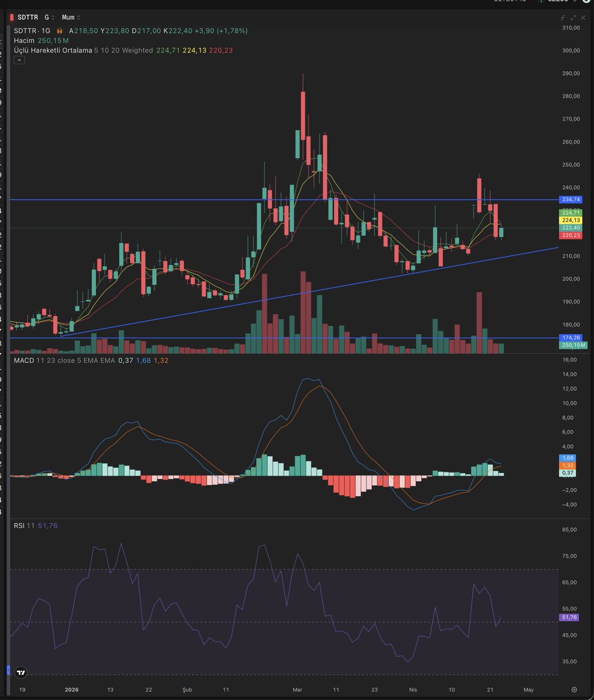Maximize the chart panel with expand icon
Screen dimensions: 594x700
click(573, 18)
